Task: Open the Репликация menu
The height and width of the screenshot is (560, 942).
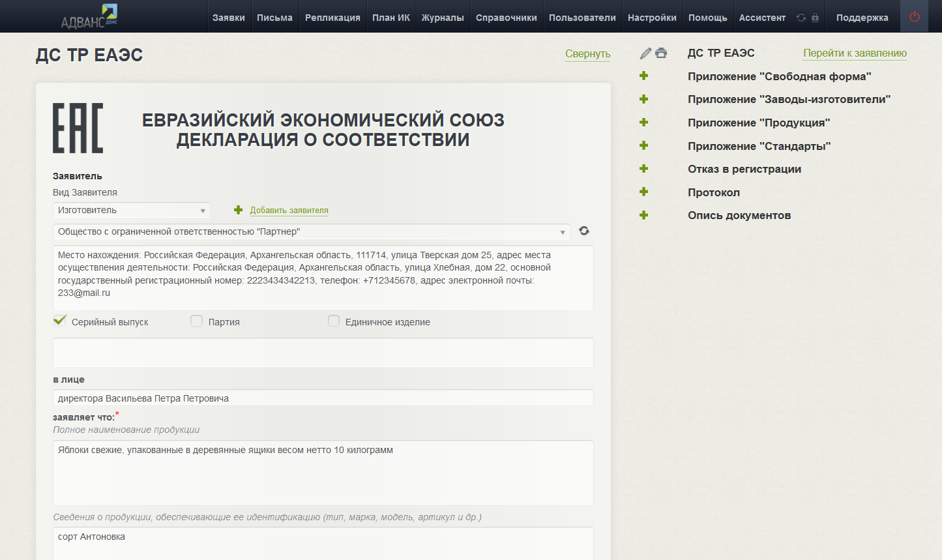Action: pos(332,18)
